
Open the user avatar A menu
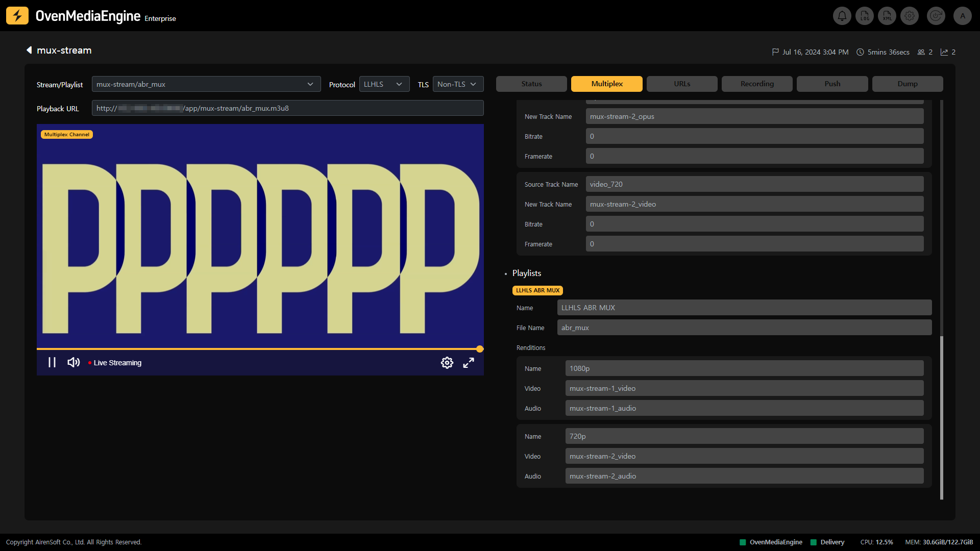(x=963, y=16)
